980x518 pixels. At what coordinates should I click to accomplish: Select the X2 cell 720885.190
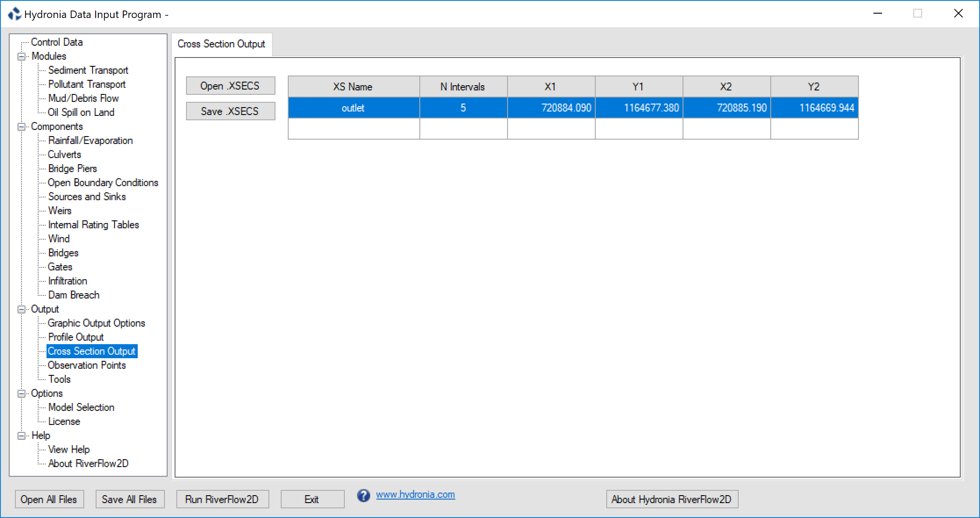pyautogui.click(x=726, y=108)
